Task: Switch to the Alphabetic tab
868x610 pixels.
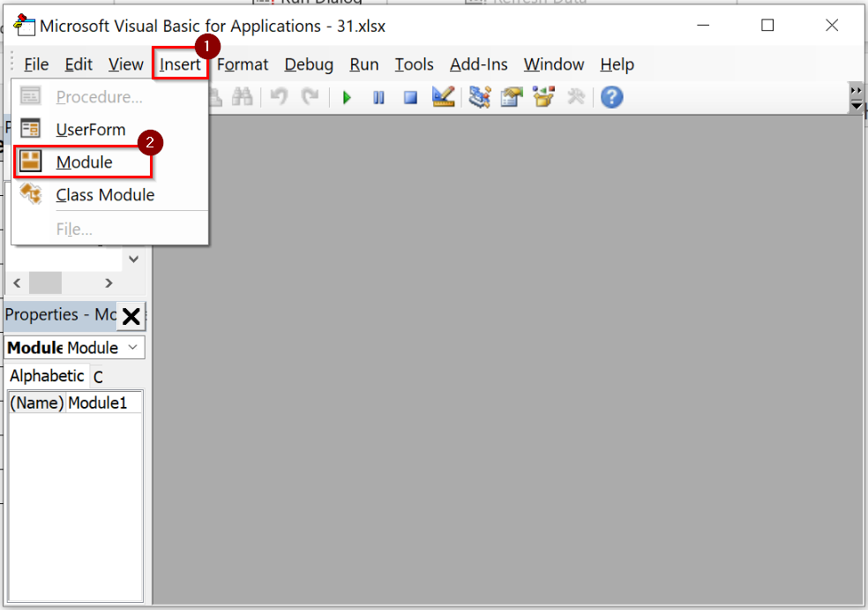Action: tap(47, 376)
